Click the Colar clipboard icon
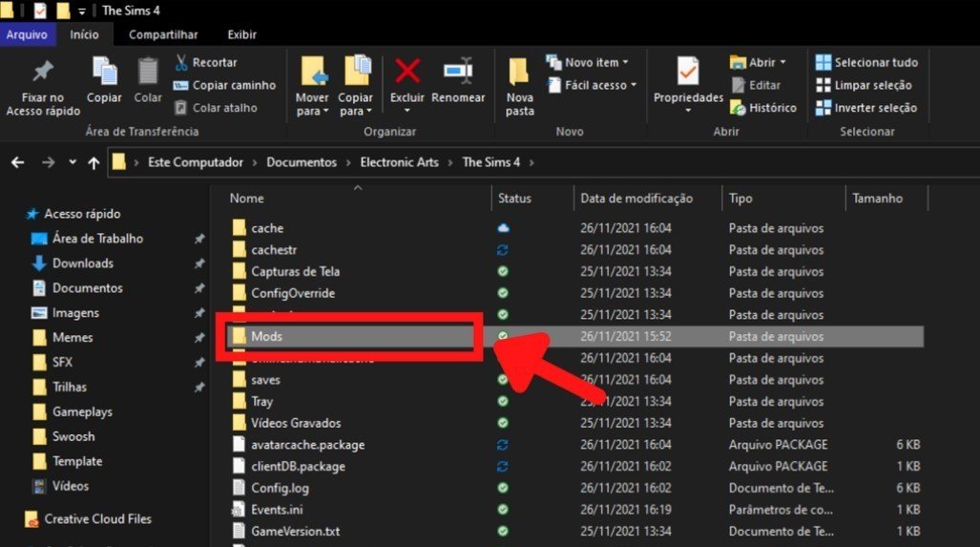Image resolution: width=980 pixels, height=547 pixels. pos(148,72)
